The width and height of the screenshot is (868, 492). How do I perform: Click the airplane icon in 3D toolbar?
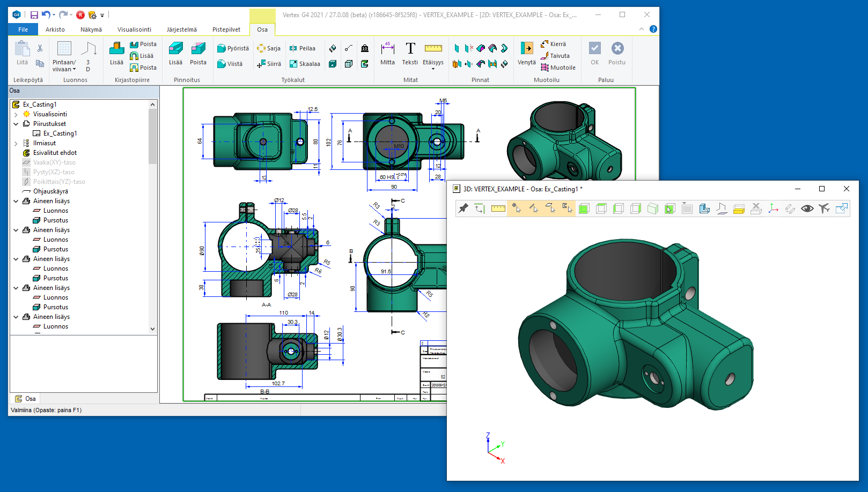tap(824, 208)
